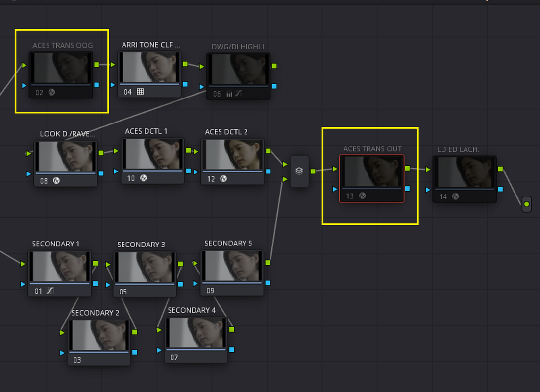Click SECONDARY 1 green RGB input triangle
This screenshot has width=540, height=392.
tap(23, 264)
